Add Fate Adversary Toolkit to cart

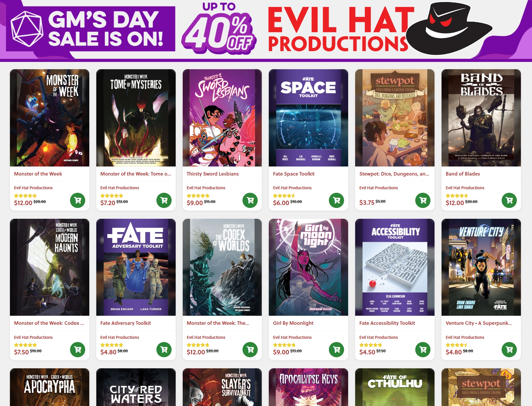pos(164,350)
